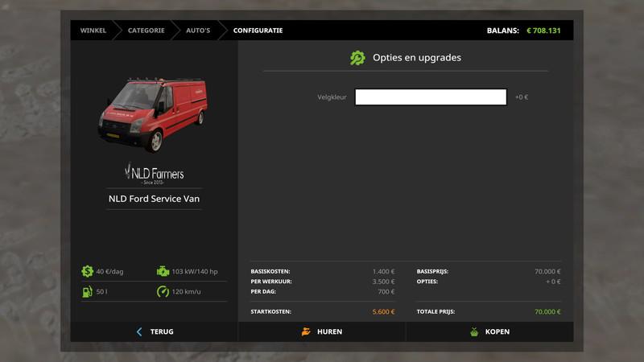Click the red Ford van preview image
The height and width of the screenshot is (362, 644).
(x=153, y=113)
